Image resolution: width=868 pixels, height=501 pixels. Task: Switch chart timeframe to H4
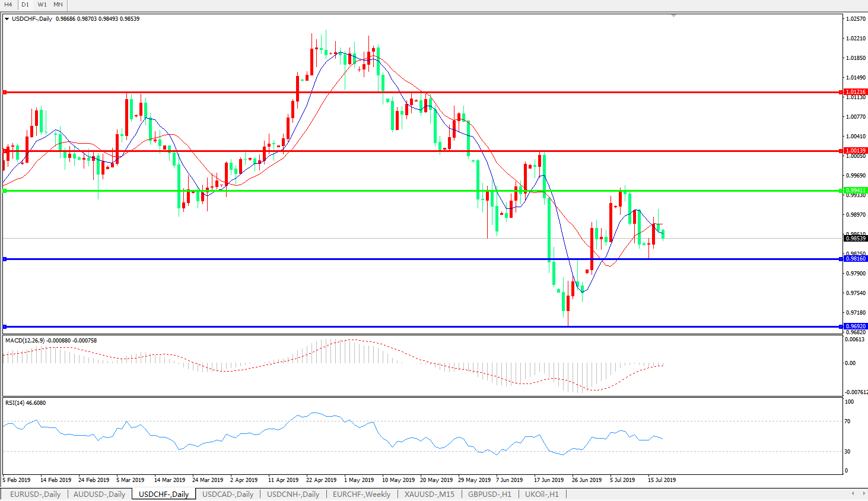click(8, 5)
